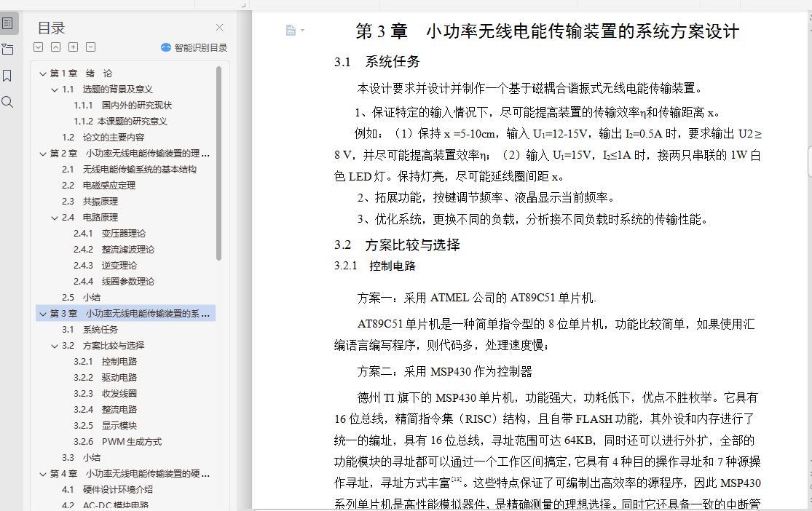Viewport: 812px width, 511px height.
Task: Go to 3.2.2 驱动电路
Action: click(x=105, y=378)
